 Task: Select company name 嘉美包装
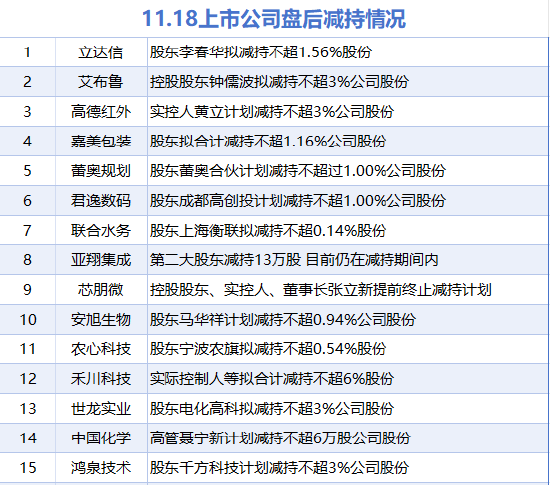101,141
